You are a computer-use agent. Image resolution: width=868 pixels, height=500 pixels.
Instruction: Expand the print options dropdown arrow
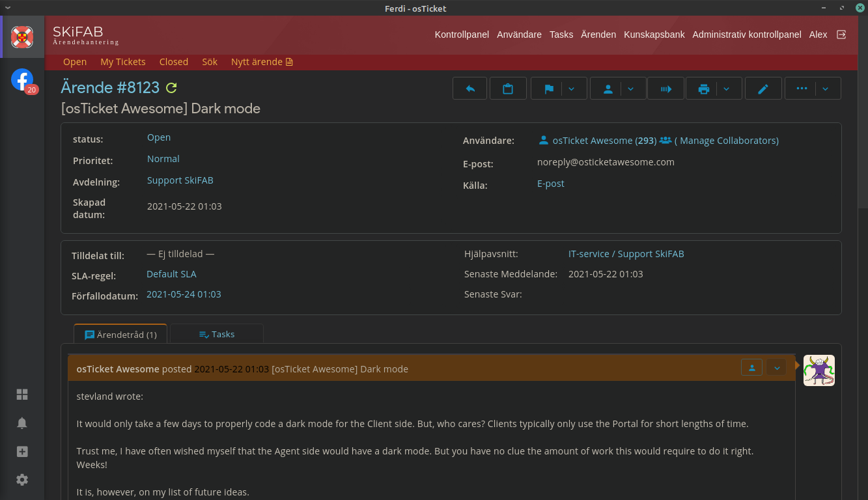[x=727, y=89]
